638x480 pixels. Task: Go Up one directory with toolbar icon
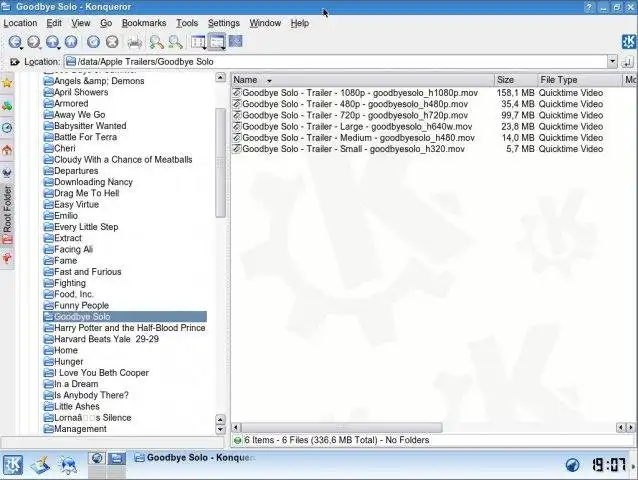[52, 41]
